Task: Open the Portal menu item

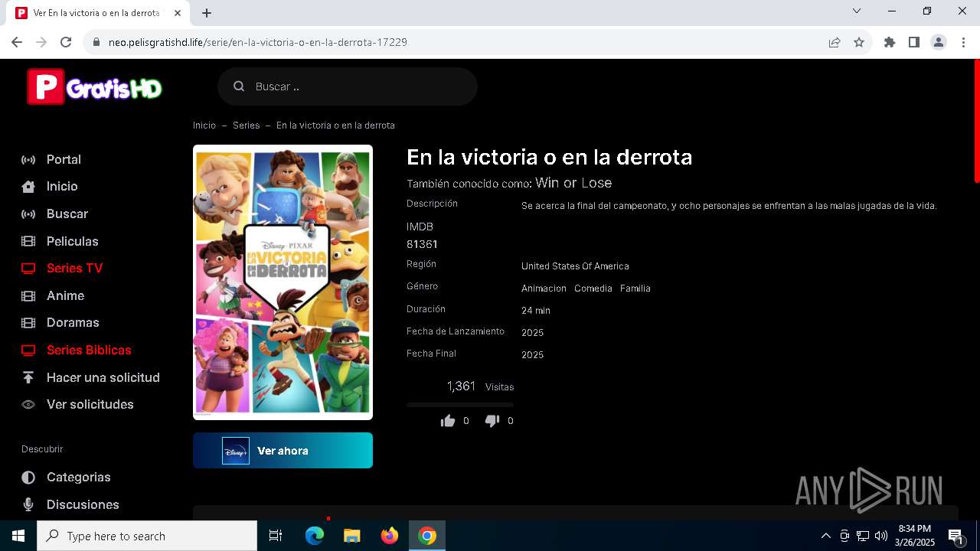Action: click(64, 160)
